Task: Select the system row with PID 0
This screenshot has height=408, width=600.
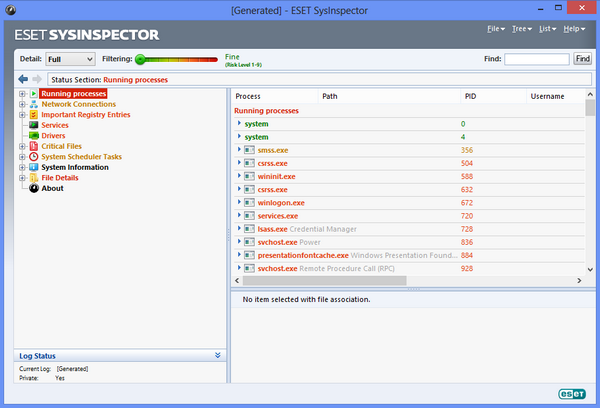Action: click(409, 124)
